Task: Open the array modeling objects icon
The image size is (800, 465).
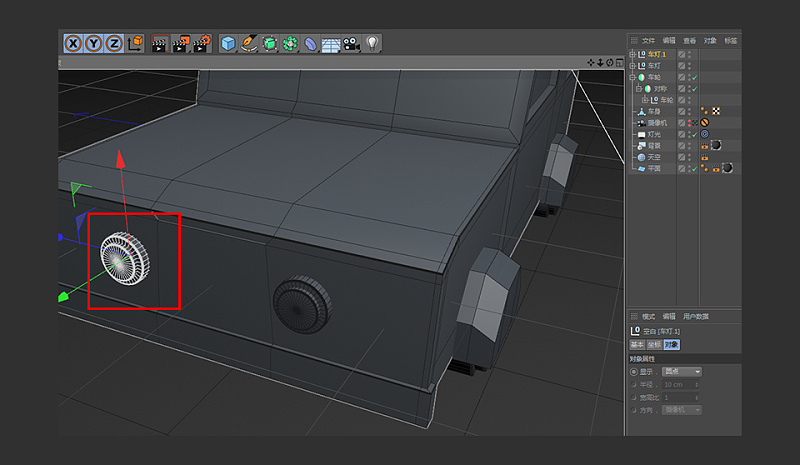Action: coord(290,44)
